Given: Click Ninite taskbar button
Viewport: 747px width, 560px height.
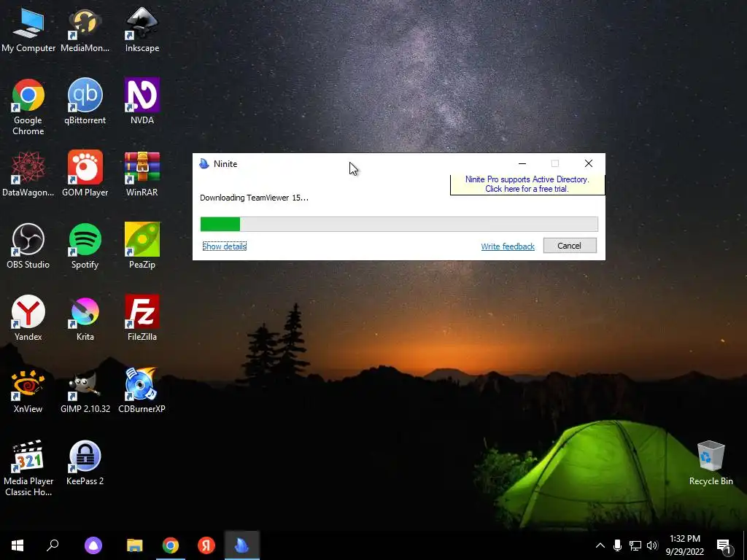Looking at the screenshot, I should tap(242, 545).
